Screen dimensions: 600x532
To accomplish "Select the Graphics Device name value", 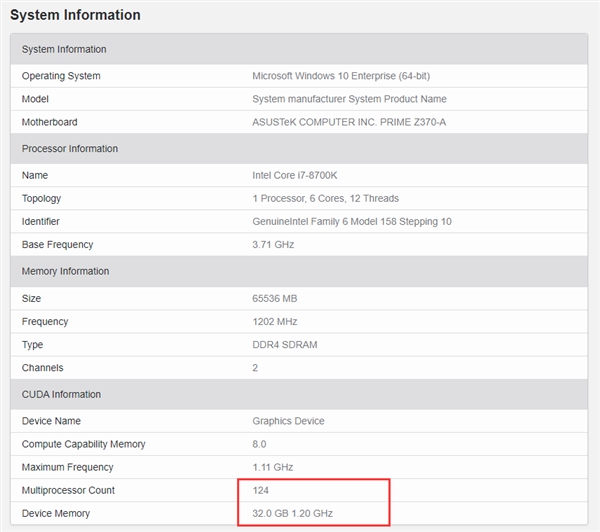I will pyautogui.click(x=289, y=421).
